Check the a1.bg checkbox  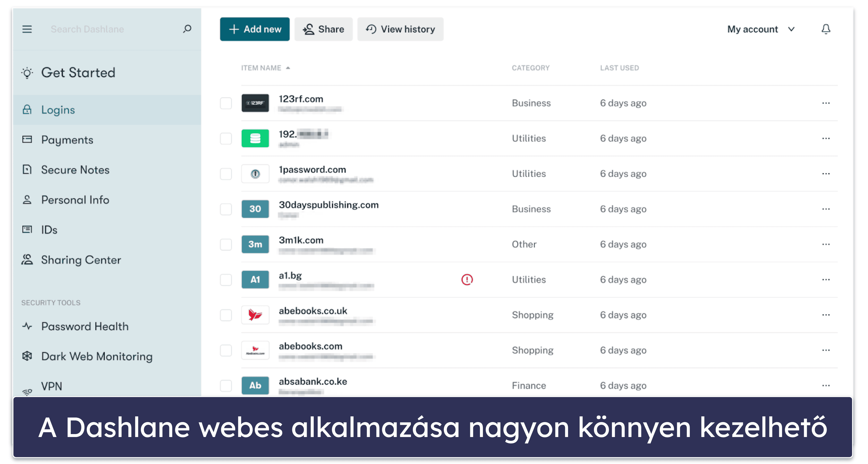pos(226,280)
